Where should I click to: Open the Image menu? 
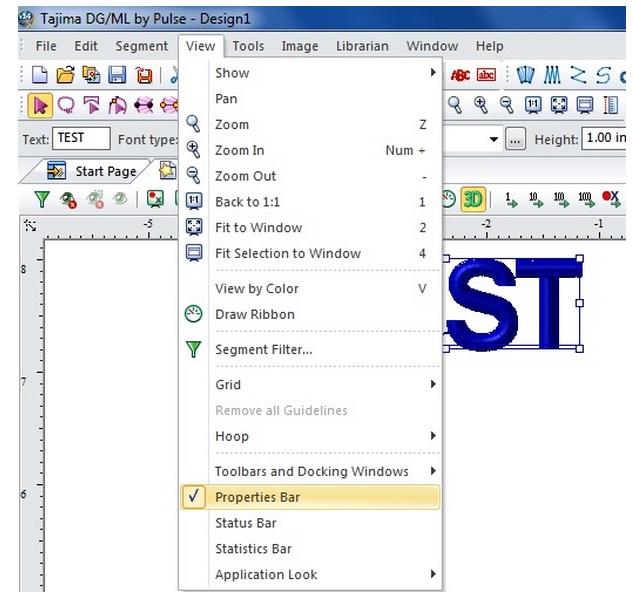300,46
